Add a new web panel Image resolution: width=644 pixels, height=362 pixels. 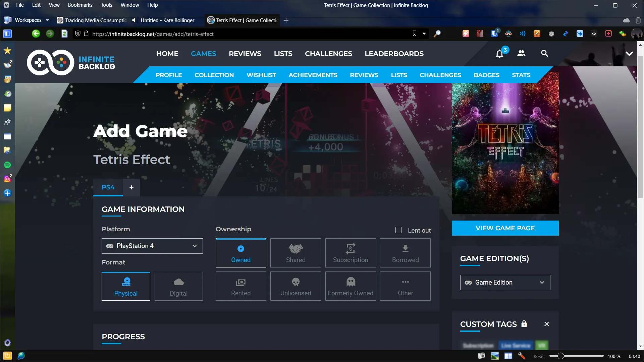(7, 193)
